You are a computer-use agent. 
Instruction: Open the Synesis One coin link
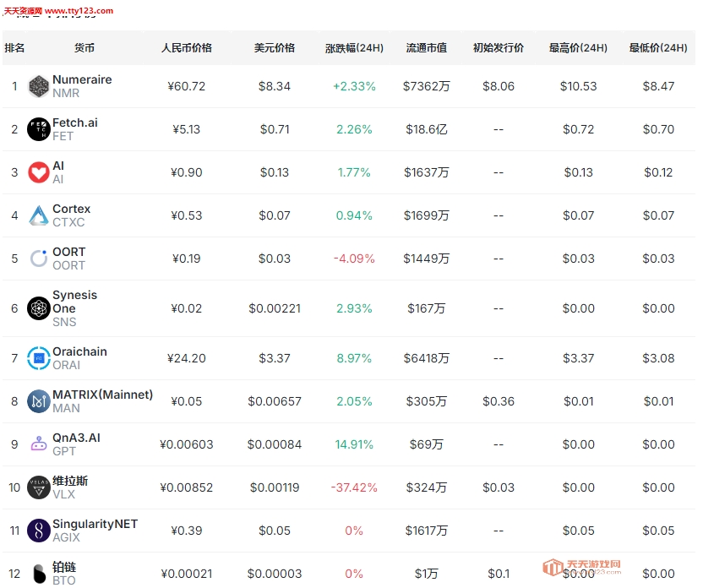[x=75, y=302]
